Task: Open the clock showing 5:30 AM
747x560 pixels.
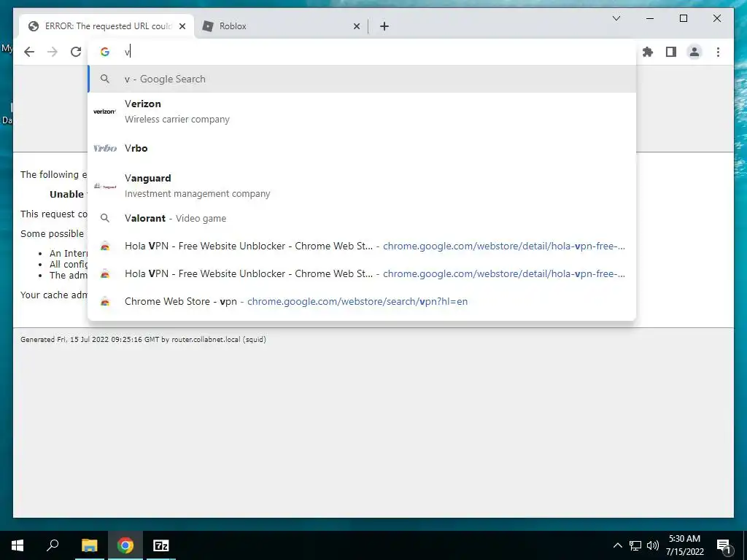Action: pyautogui.click(x=684, y=545)
